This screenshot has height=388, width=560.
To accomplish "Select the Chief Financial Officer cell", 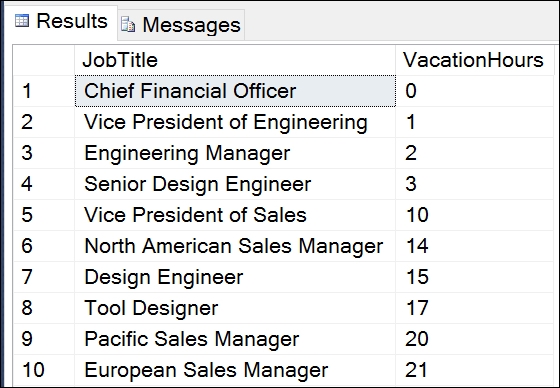I will 235,91.
